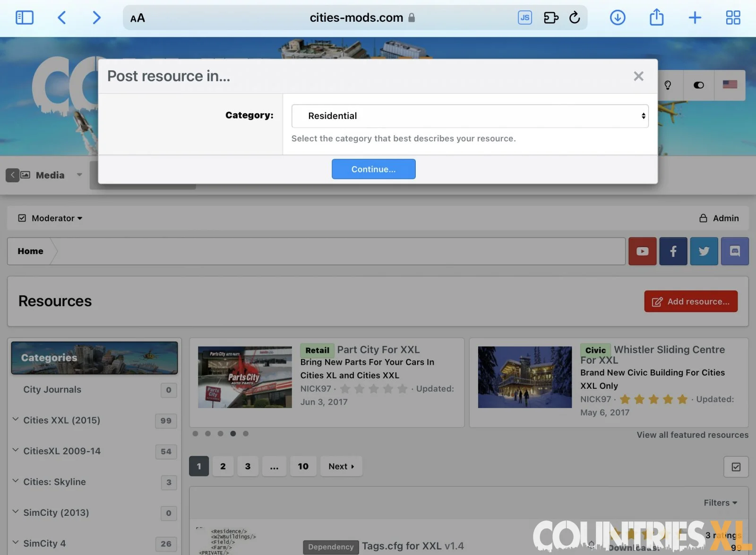Click the Continue... button
The width and height of the screenshot is (756, 555).
(x=373, y=169)
